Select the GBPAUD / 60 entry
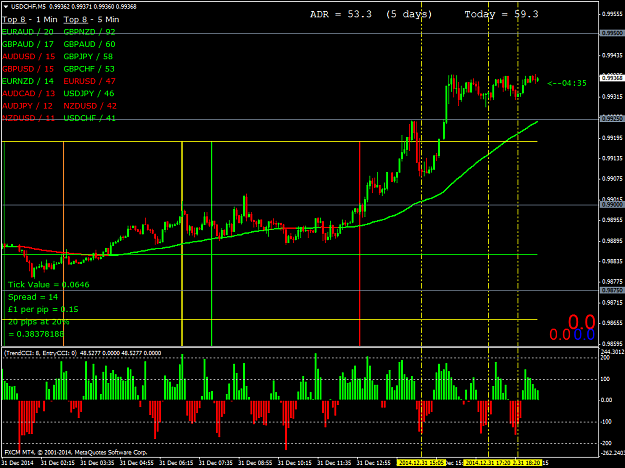The image size is (625, 468). [89, 44]
